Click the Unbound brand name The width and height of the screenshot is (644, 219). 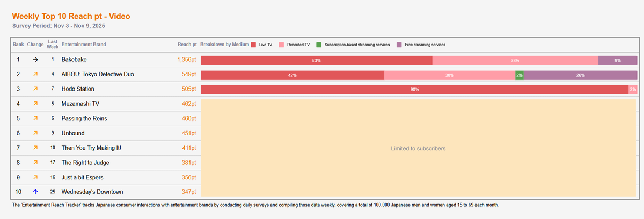[x=73, y=133]
